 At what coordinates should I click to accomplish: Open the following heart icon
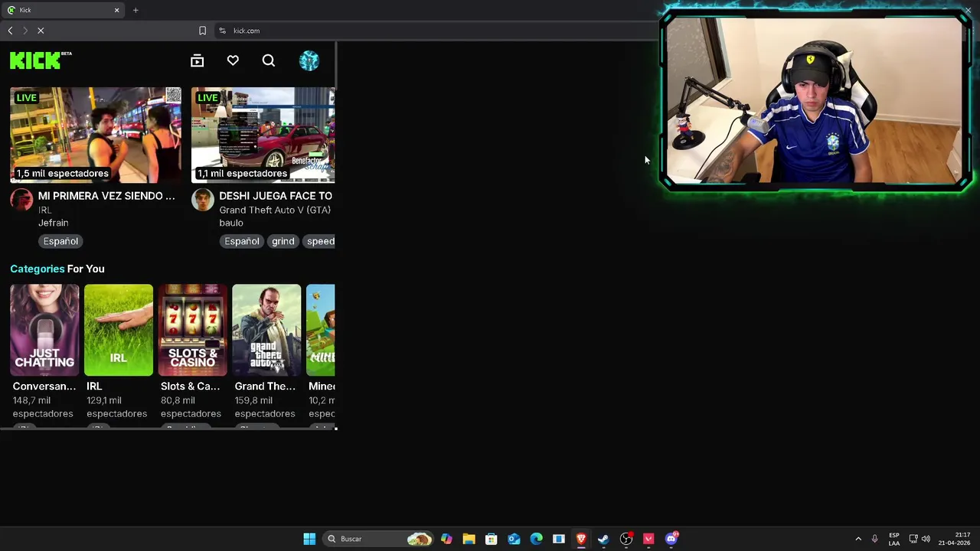[x=233, y=60]
